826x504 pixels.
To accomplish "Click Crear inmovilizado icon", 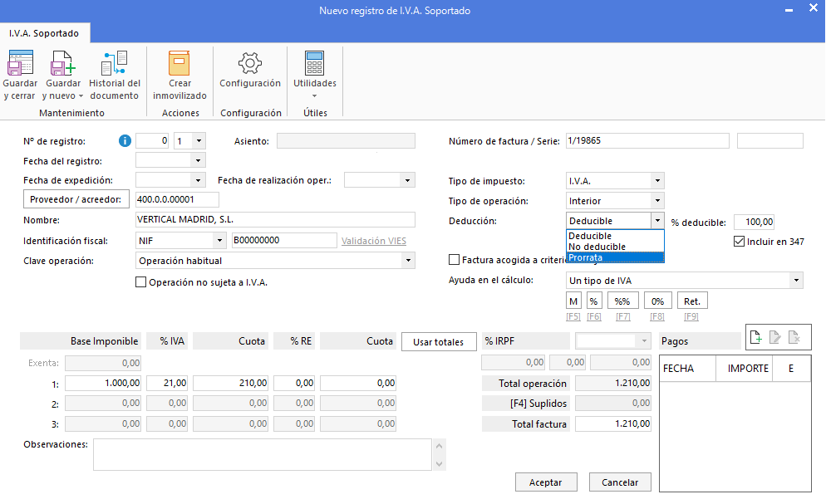I will [x=179, y=63].
